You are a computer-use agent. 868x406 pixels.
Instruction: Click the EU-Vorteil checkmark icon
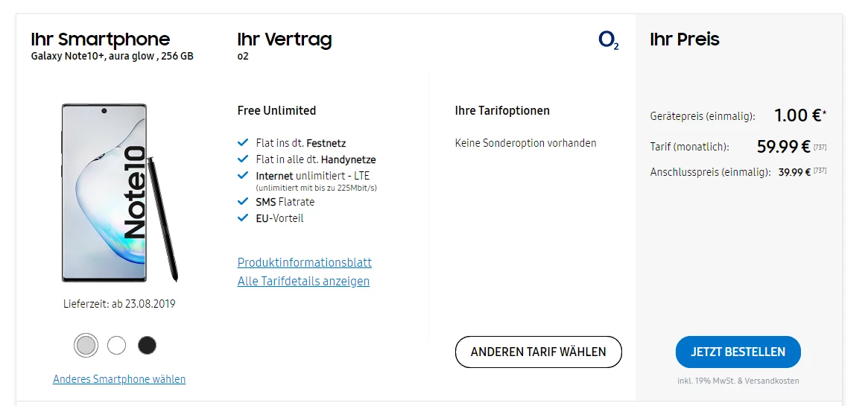tap(242, 218)
